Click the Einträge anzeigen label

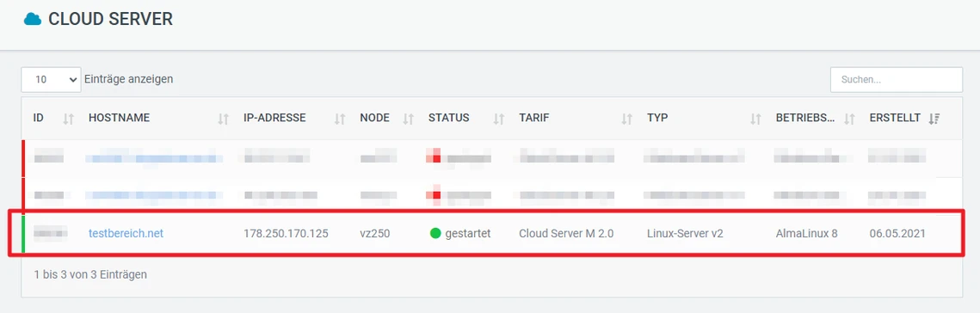129,79
